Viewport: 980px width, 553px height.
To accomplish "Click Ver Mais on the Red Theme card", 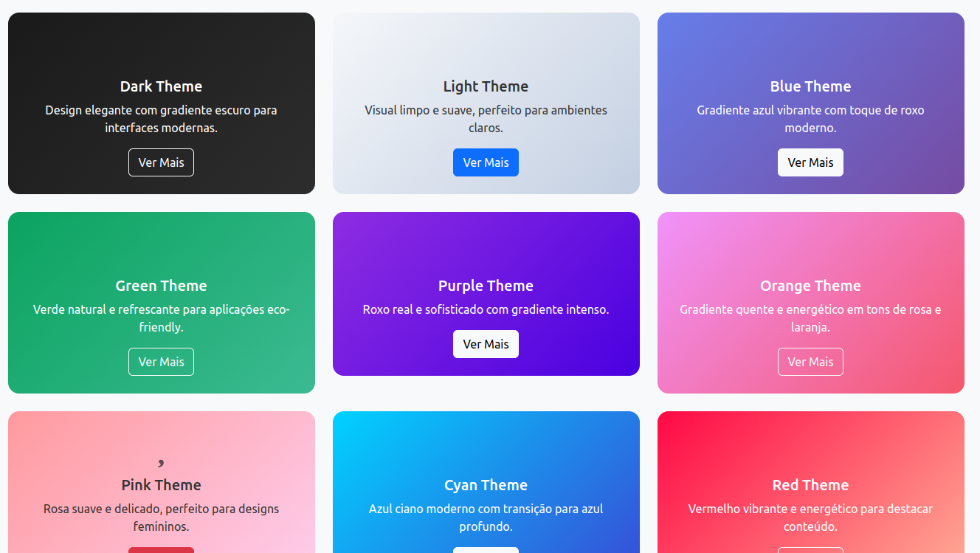I will click(810, 550).
